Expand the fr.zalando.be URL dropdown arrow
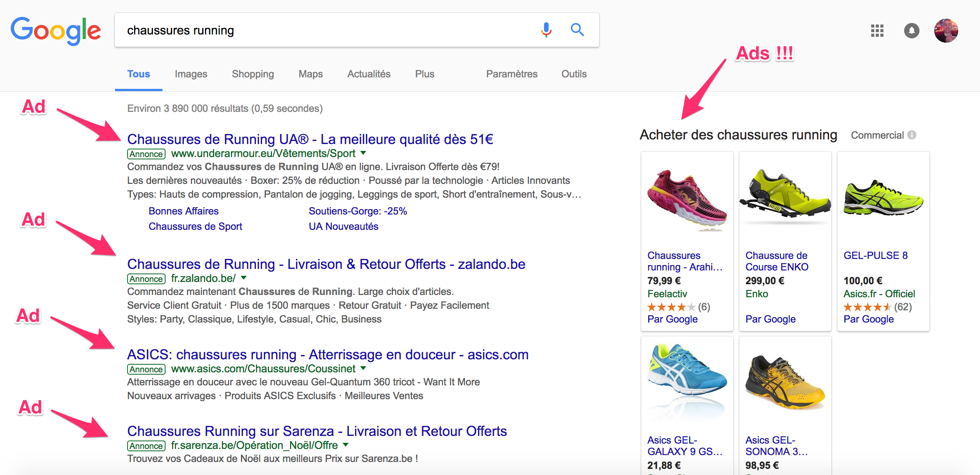The width and height of the screenshot is (980, 475). click(x=244, y=278)
